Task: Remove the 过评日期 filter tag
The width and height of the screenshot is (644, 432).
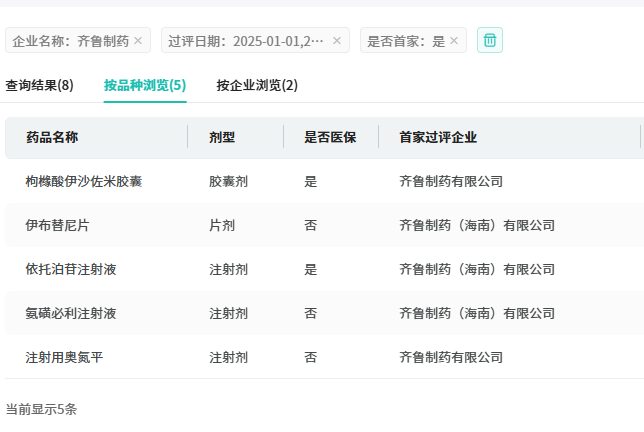Action: click(337, 41)
